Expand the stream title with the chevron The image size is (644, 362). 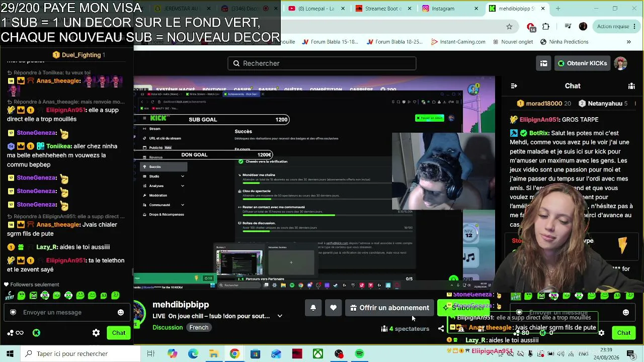pos(280,316)
